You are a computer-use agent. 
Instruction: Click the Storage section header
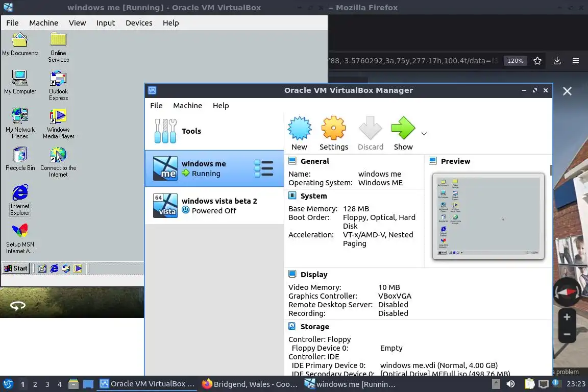314,327
